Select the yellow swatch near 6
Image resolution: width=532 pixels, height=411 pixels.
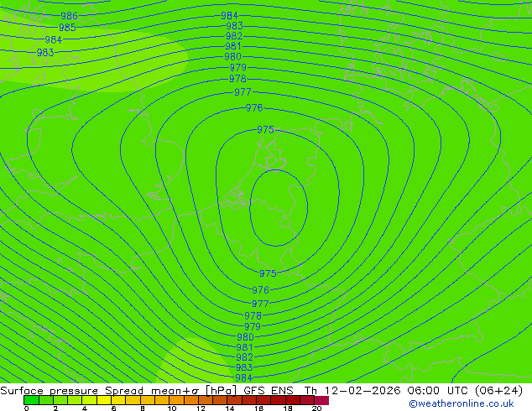(x=104, y=400)
